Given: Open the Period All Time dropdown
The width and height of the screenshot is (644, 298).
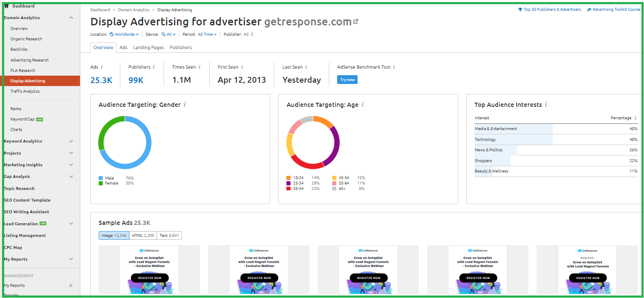Looking at the screenshot, I should point(207,34).
